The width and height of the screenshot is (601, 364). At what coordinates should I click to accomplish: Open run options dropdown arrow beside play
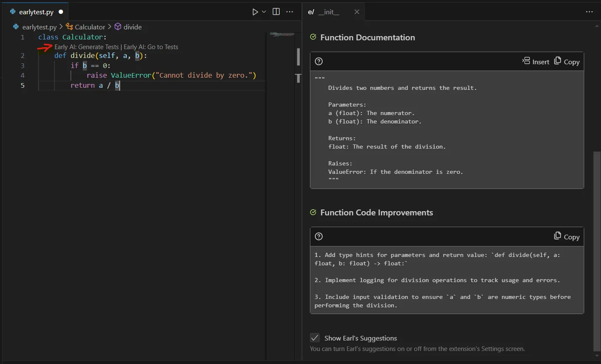point(264,12)
